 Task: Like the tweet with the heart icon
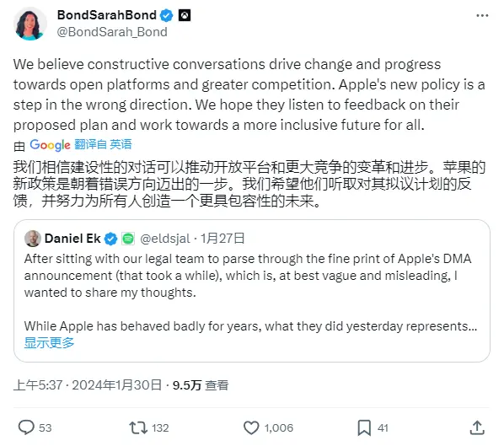[251, 428]
